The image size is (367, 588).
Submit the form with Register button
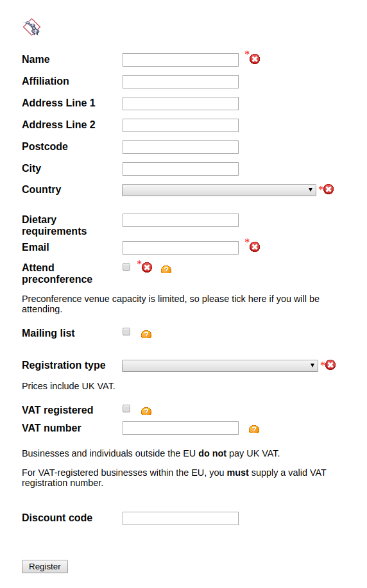pos(45,566)
